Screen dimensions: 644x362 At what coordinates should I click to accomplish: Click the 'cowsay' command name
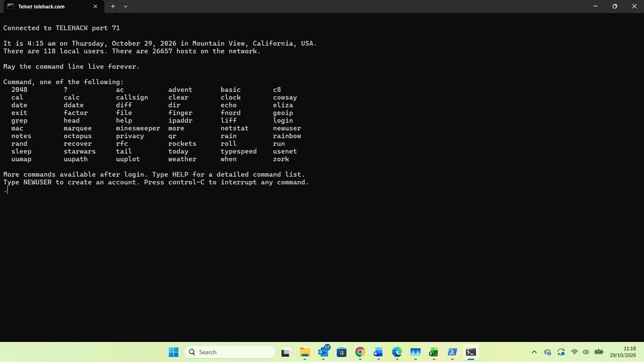click(x=285, y=98)
